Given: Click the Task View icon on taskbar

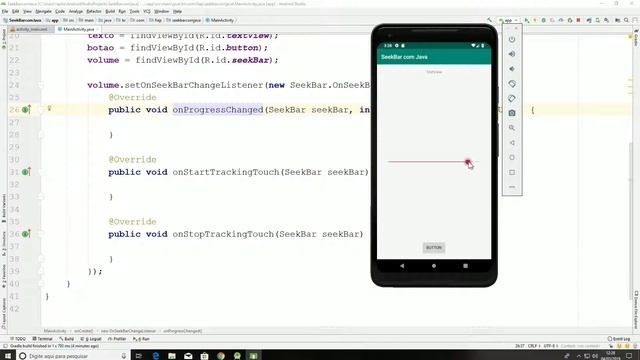Looking at the screenshot, I should coord(138,356).
